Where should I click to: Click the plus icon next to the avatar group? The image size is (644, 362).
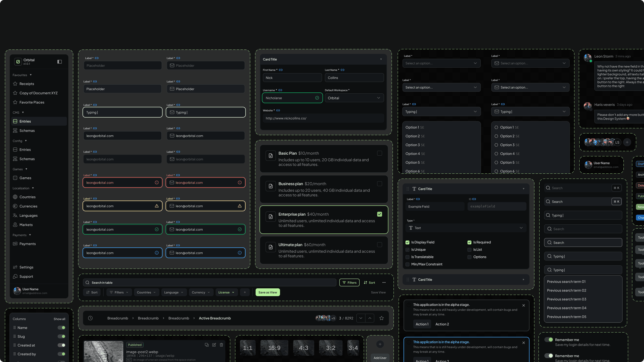click(627, 142)
